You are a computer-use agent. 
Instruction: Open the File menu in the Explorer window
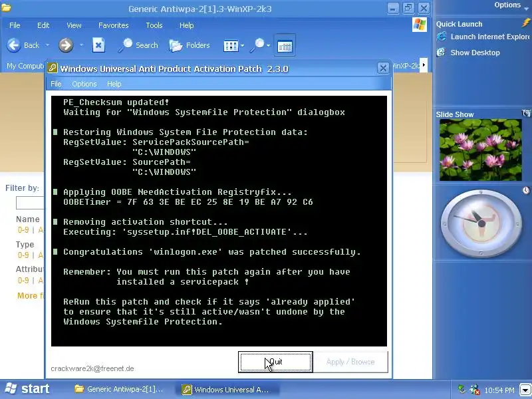pos(15,25)
